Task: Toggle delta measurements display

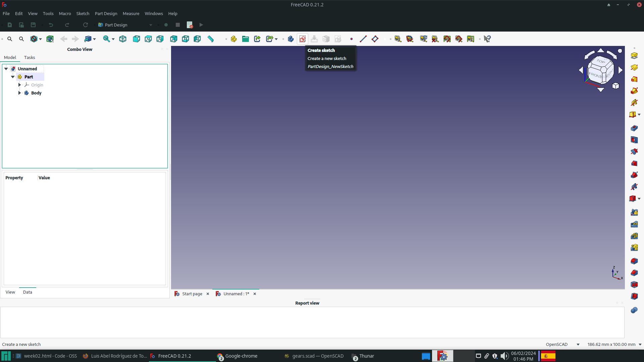Action: pos(471,39)
